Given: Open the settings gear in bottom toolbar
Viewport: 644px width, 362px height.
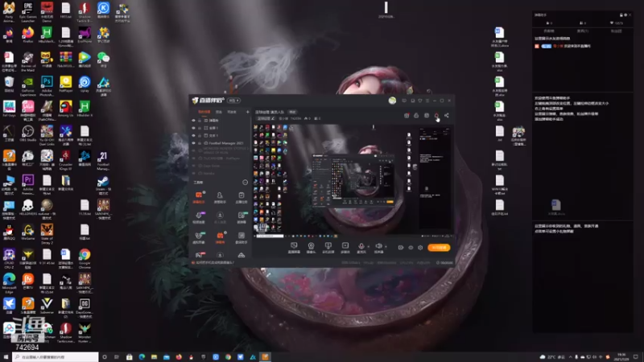Looking at the screenshot, I should [420, 248].
